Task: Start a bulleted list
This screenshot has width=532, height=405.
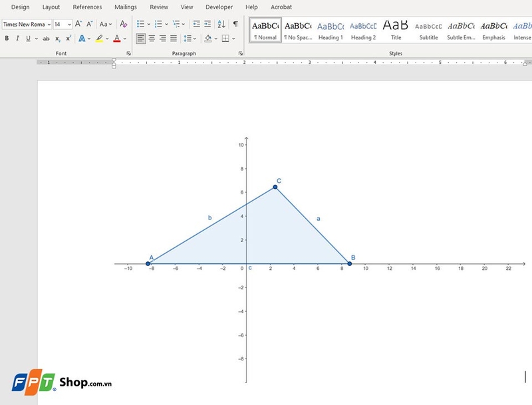Action: pos(140,24)
